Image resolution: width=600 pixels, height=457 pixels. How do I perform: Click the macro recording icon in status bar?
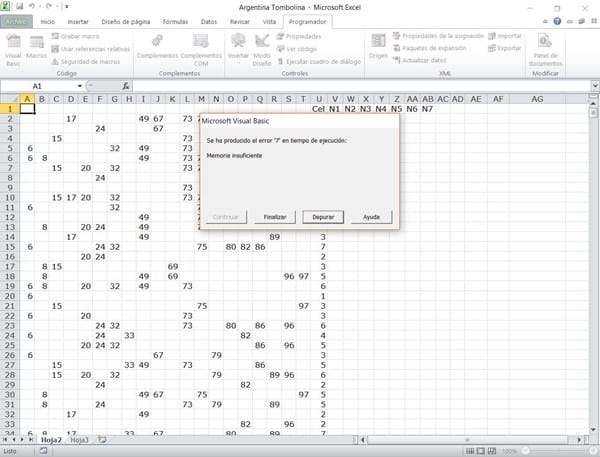pos(43,451)
